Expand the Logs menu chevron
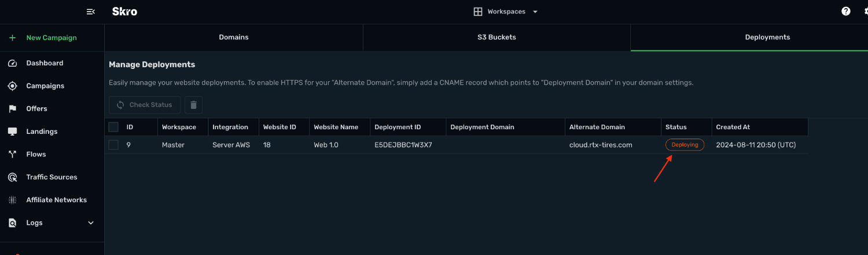 91,223
